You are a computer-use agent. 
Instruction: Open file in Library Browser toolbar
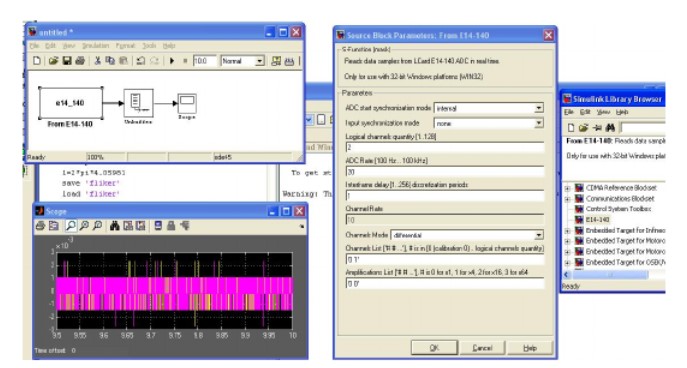583,128
